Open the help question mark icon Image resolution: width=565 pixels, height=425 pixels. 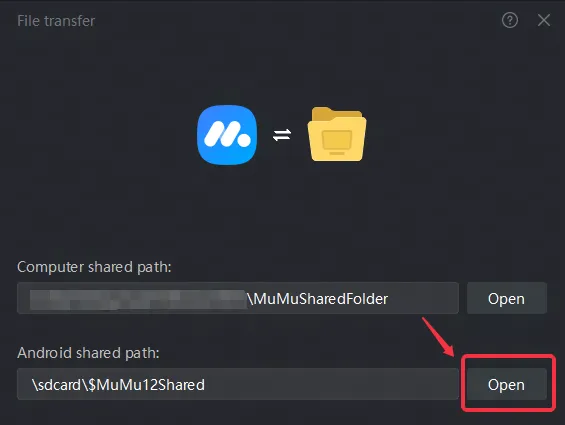[510, 20]
